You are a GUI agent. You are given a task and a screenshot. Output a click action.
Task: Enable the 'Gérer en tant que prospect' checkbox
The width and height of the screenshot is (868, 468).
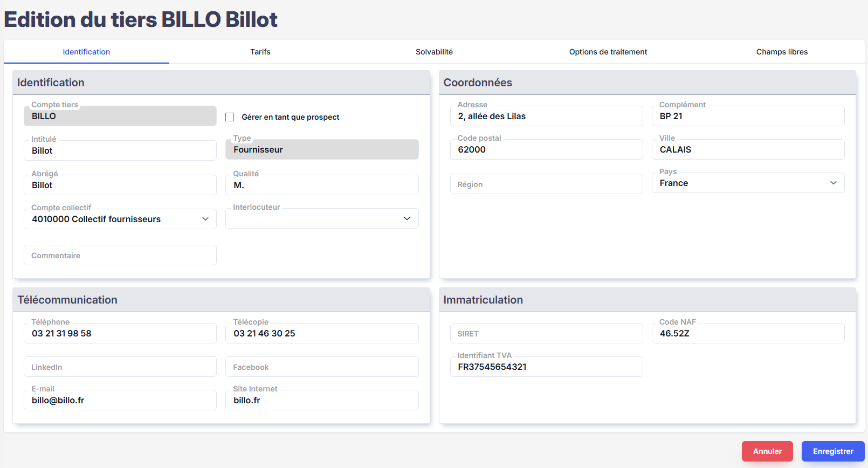(230, 117)
